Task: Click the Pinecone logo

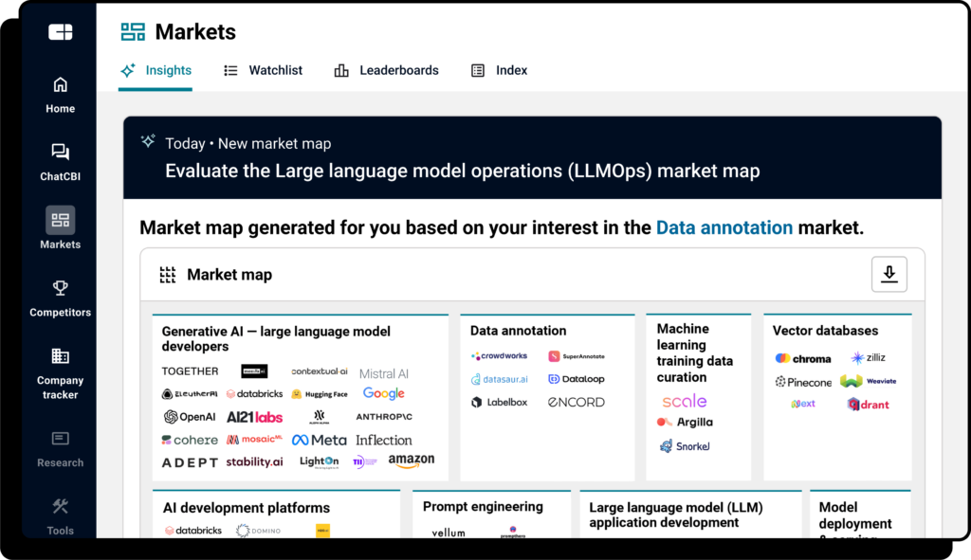Action: click(803, 382)
